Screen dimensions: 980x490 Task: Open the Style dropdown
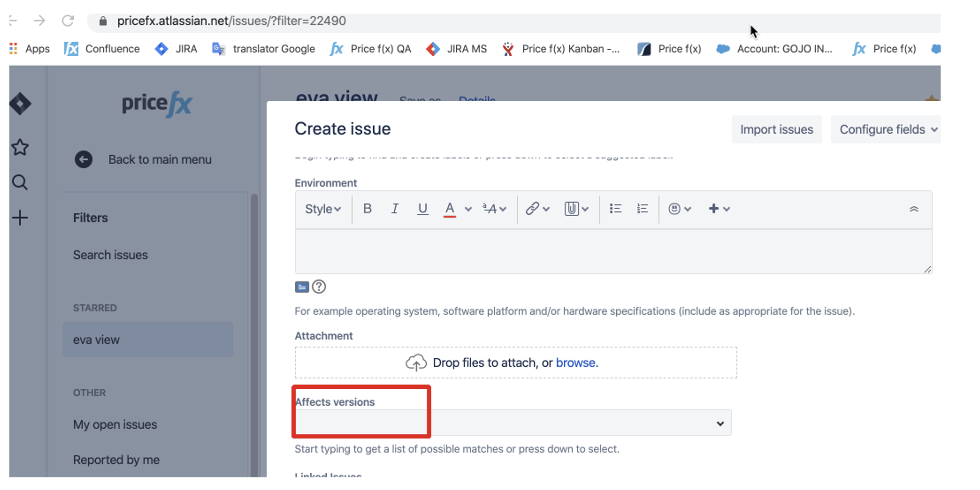click(323, 209)
